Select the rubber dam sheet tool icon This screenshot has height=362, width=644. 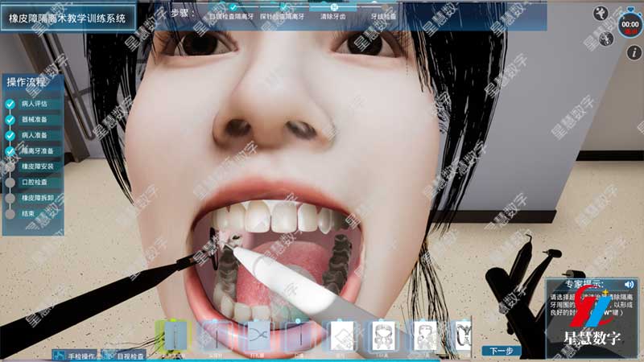(x=343, y=335)
